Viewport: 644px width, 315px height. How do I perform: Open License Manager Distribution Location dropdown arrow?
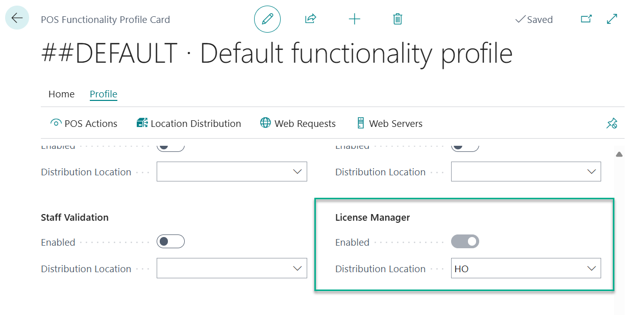coord(591,269)
